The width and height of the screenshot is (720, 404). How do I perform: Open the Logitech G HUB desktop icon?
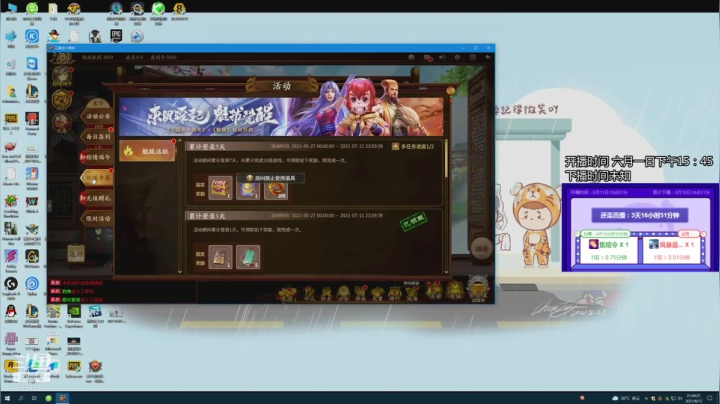tap(11, 288)
